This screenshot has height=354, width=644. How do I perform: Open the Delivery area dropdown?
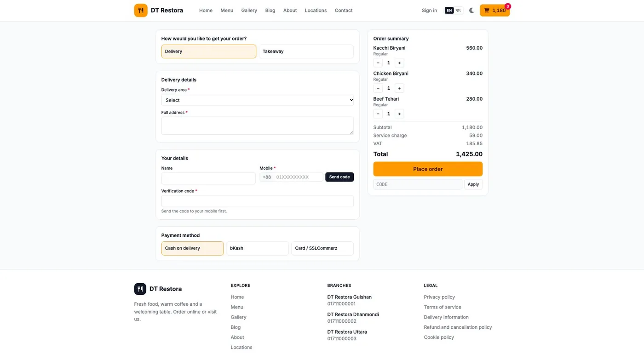tap(258, 100)
